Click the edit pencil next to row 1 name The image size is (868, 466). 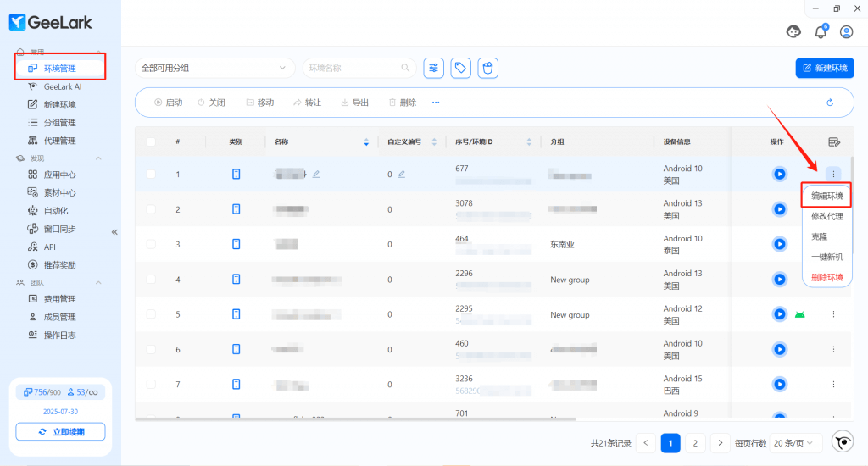(x=316, y=174)
